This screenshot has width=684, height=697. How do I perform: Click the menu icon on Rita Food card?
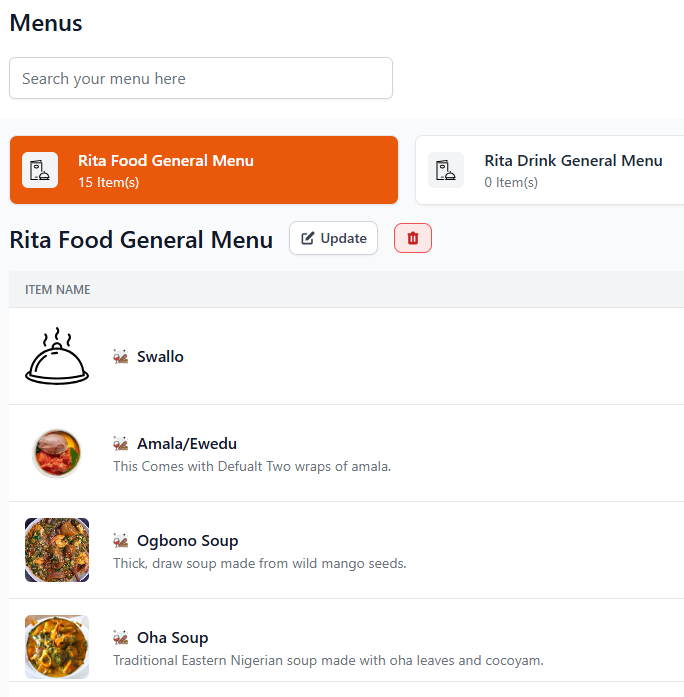pyautogui.click(x=39, y=170)
